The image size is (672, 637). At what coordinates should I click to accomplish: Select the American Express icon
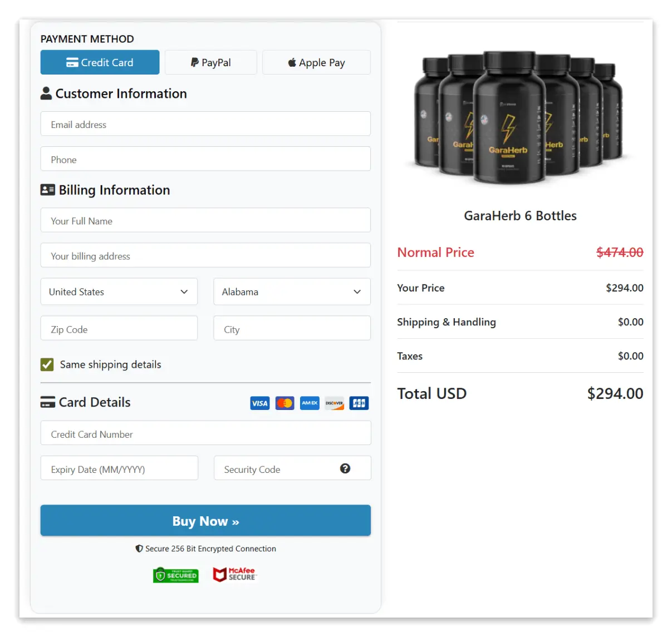coord(310,403)
